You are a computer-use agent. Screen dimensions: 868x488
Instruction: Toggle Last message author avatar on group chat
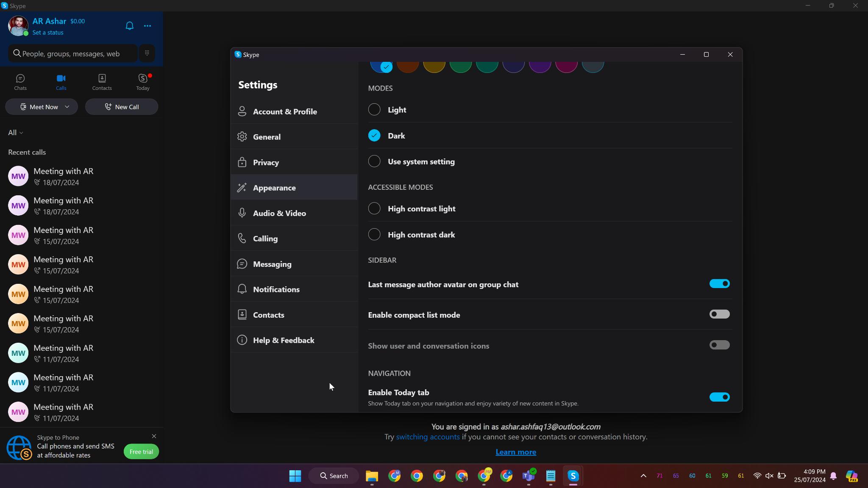(x=720, y=284)
